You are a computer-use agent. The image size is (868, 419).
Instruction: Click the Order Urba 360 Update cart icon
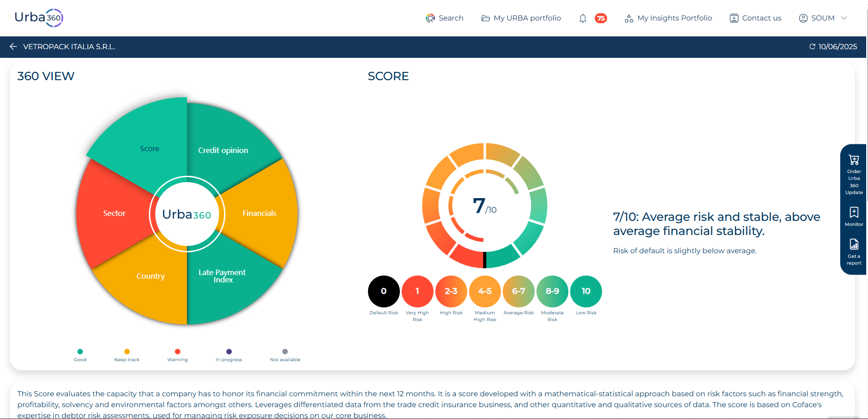854,160
